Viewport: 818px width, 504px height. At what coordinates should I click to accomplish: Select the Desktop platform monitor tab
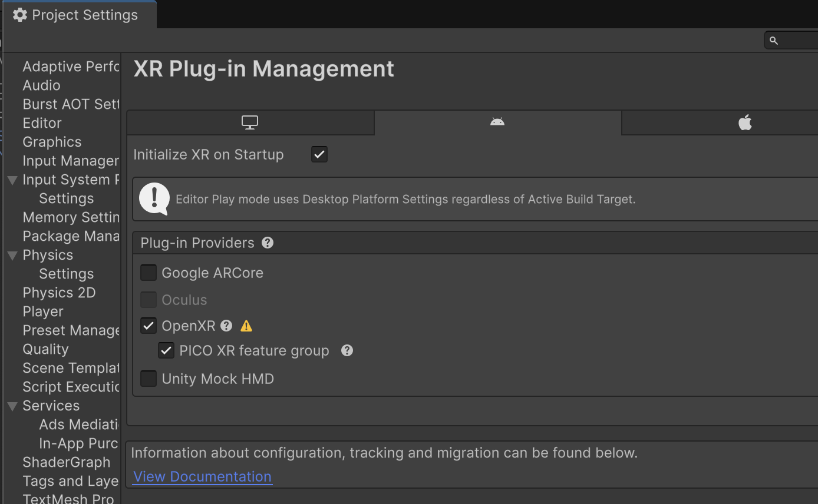coord(250,122)
